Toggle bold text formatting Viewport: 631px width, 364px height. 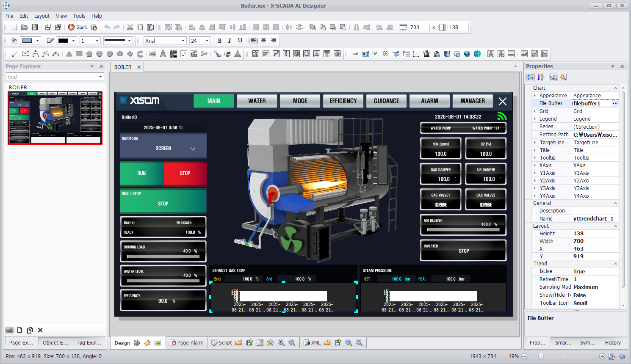click(219, 41)
